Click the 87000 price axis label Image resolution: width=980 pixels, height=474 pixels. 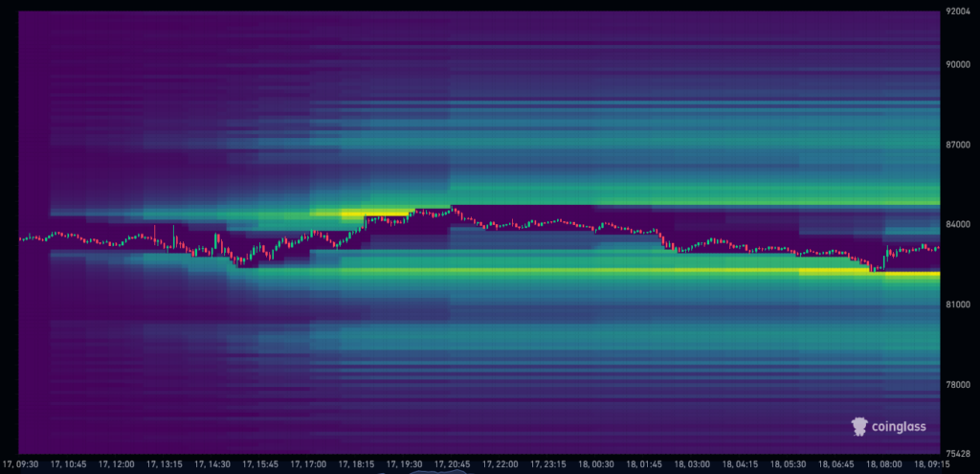957,145
